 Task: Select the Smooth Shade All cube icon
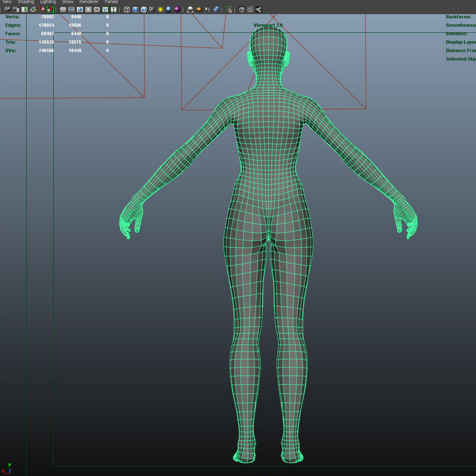tap(135, 10)
